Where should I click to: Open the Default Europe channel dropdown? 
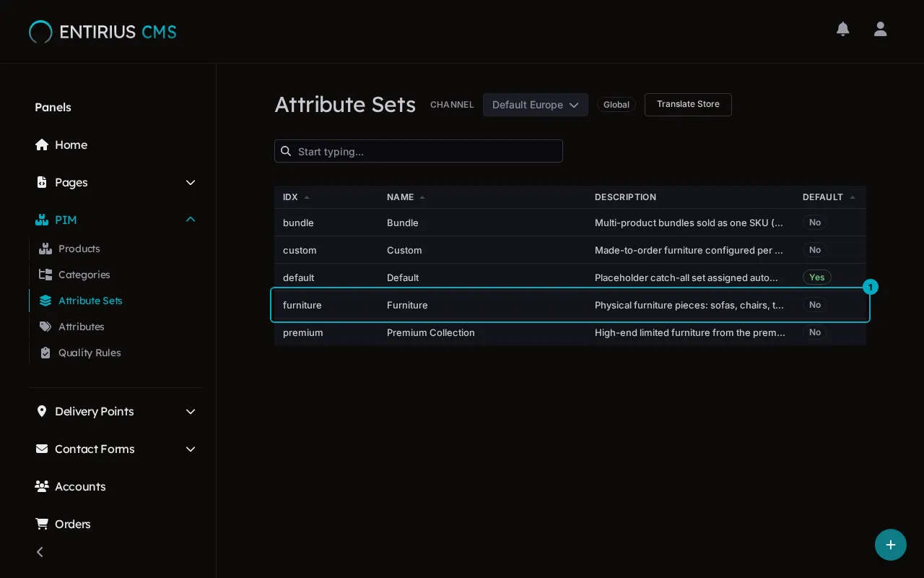(x=536, y=105)
